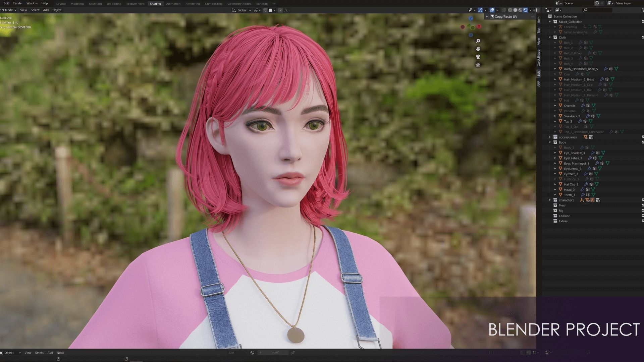The image size is (644, 362).
Task: Open the Render menu
Action: (x=17, y=3)
